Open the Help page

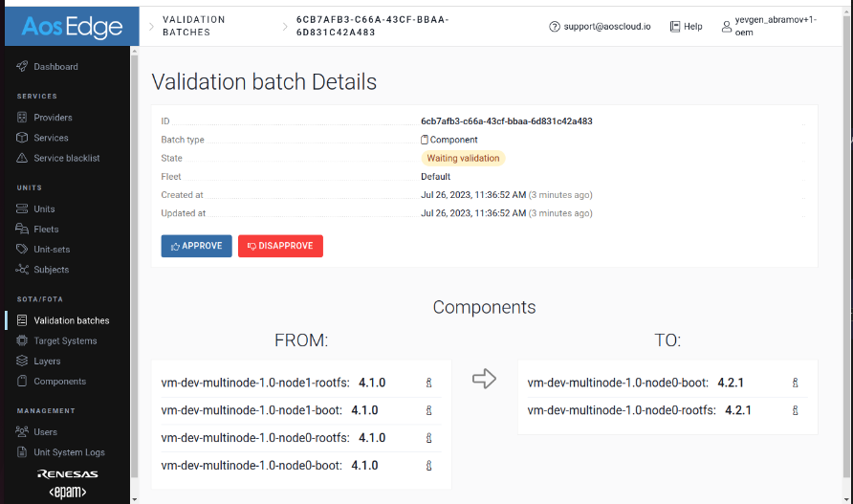686,27
